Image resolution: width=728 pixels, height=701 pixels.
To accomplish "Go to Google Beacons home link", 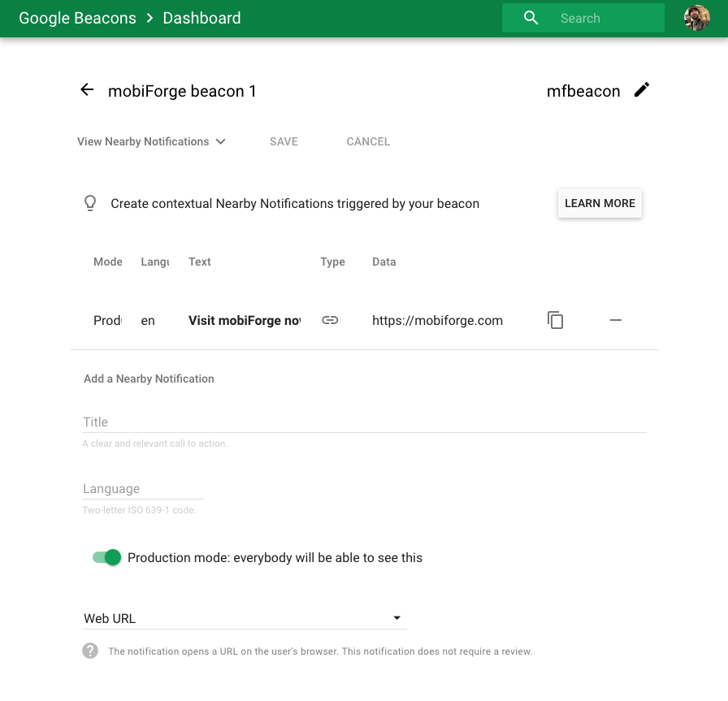I will tap(77, 18).
